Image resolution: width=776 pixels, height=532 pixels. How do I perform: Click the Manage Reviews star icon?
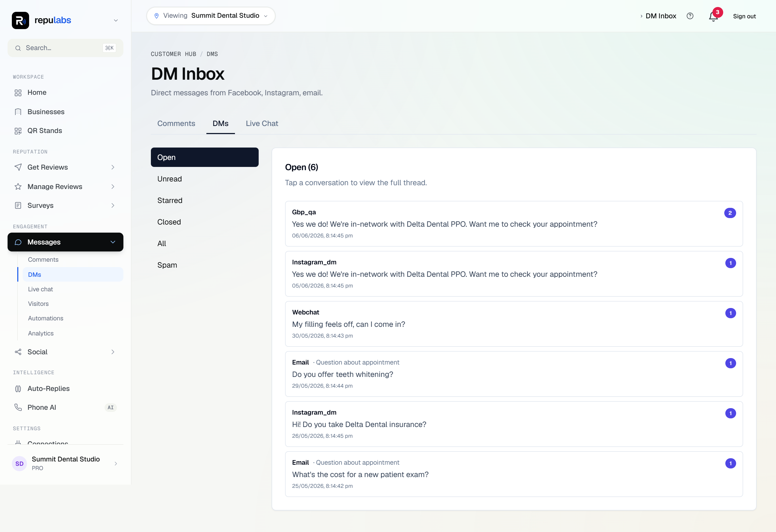pyautogui.click(x=18, y=187)
